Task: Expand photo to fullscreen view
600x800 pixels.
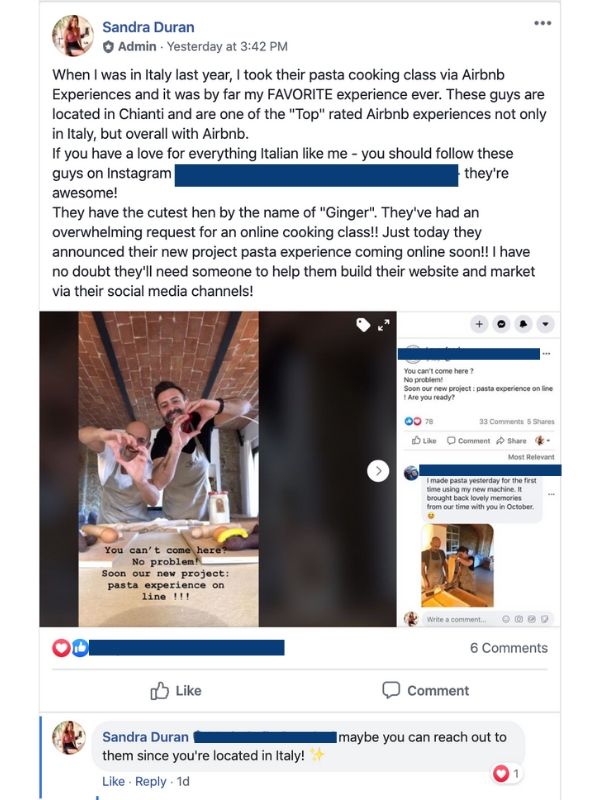Action: point(384,324)
